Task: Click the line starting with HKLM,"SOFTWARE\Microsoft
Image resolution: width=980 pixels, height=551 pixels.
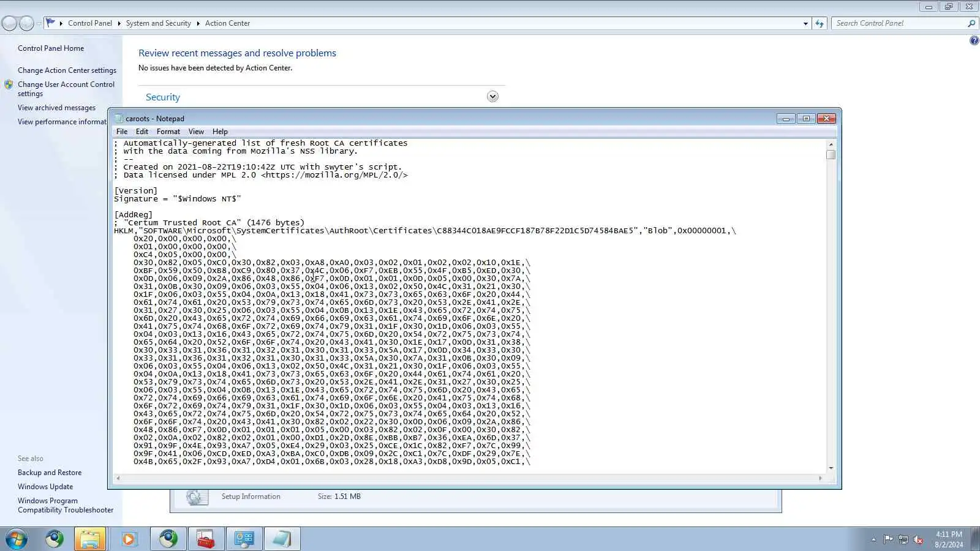Action: 425,231
